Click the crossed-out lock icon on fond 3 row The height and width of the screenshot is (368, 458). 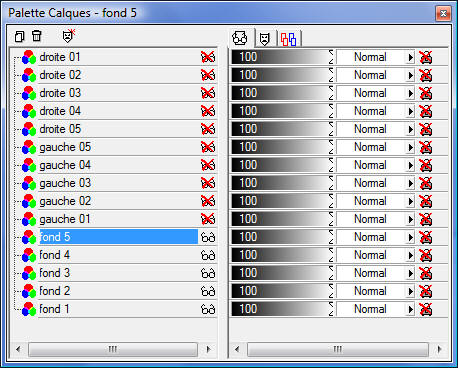[425, 273]
